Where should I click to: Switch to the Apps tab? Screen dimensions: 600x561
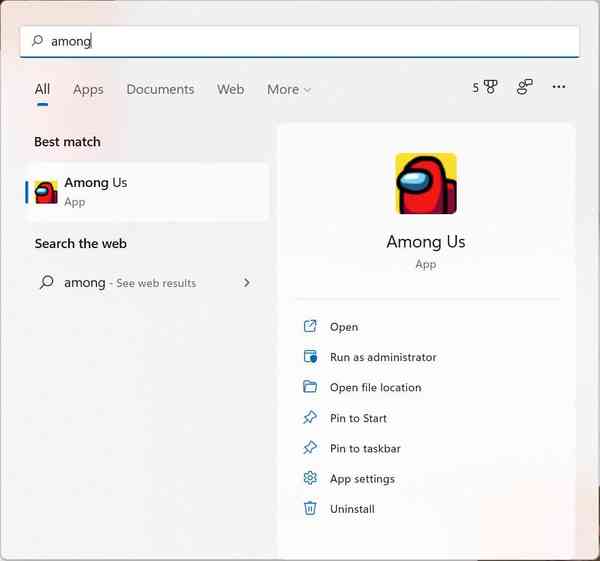click(88, 90)
